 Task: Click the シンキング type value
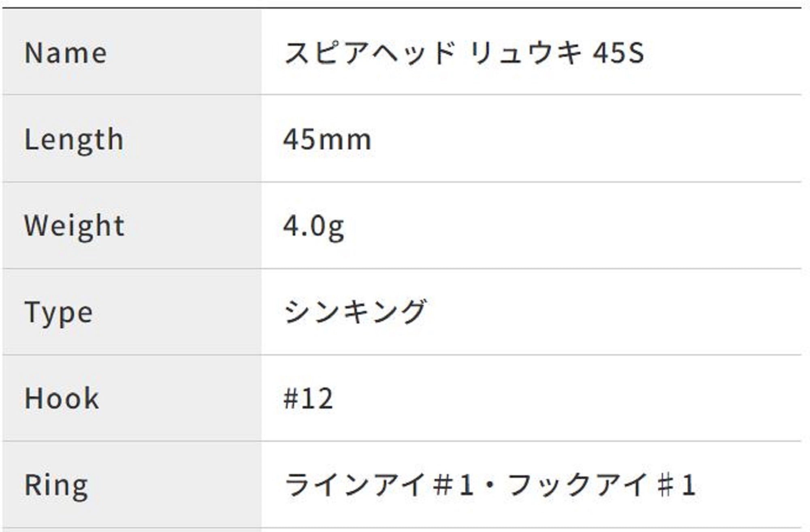(355, 312)
